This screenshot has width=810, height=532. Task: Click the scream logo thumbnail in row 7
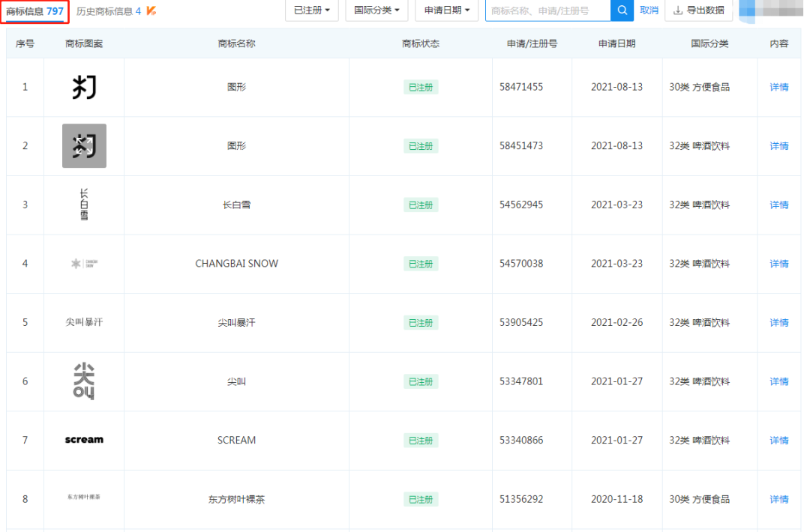[x=84, y=440]
